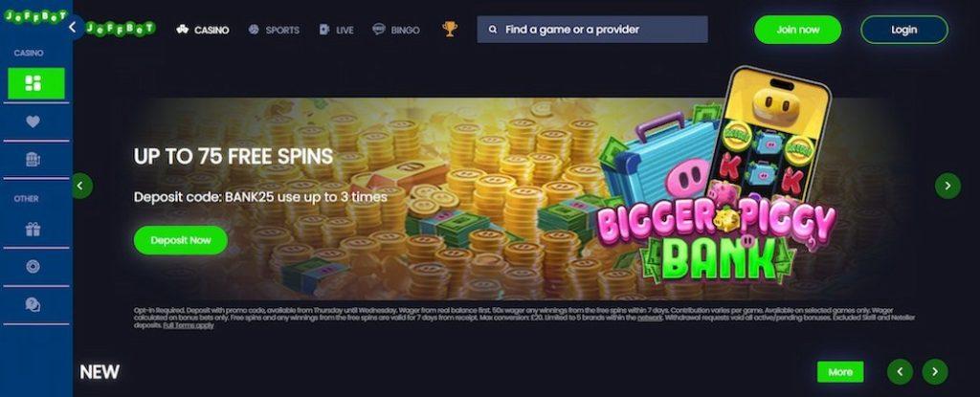Show next games in NEW section

coord(935,371)
